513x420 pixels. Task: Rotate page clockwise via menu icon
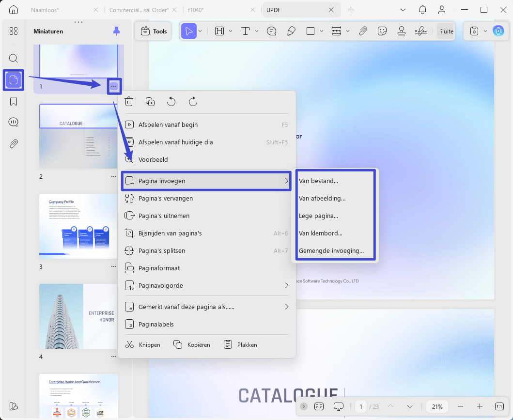click(x=193, y=102)
